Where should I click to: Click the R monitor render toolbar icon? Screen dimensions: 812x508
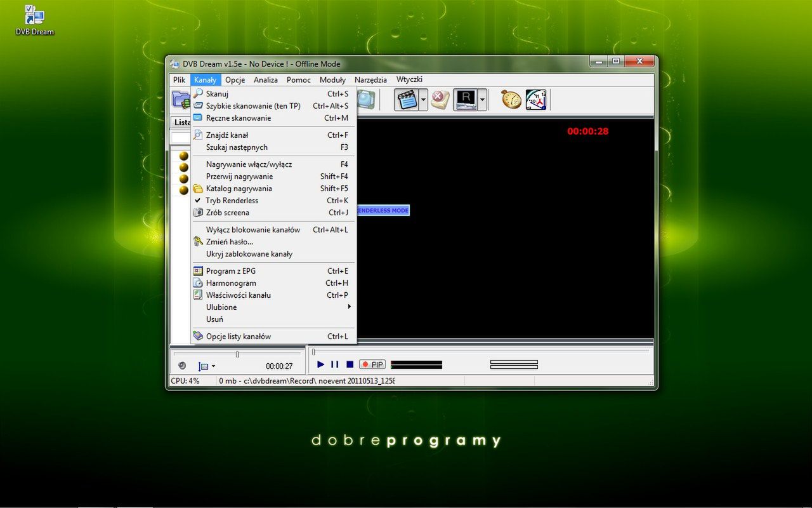pyautogui.click(x=465, y=100)
